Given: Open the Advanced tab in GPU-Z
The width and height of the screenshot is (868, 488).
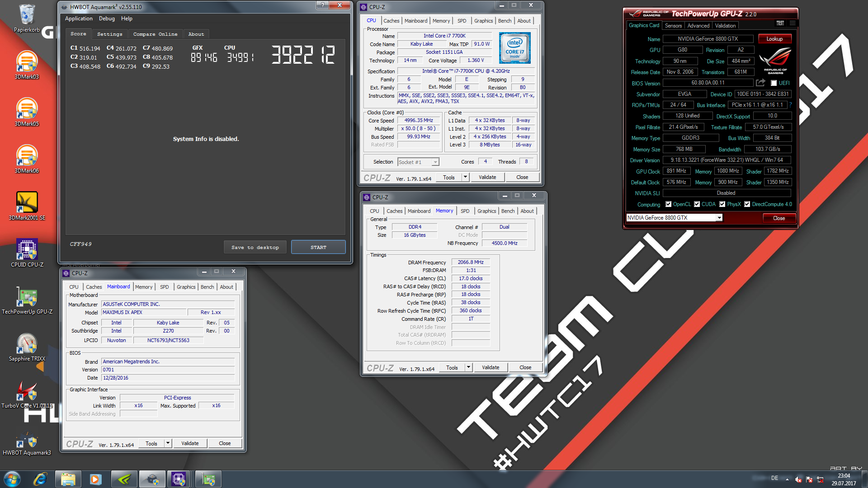Looking at the screenshot, I should 698,26.
